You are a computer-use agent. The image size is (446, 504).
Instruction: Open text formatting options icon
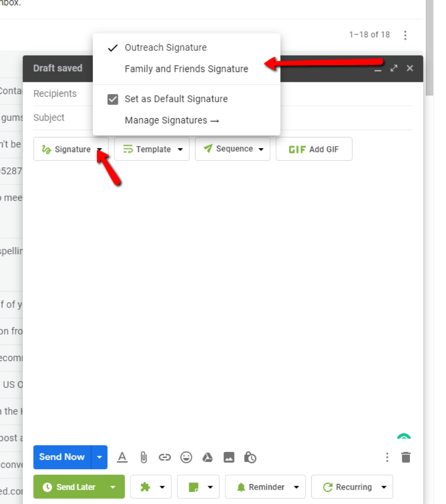[122, 457]
